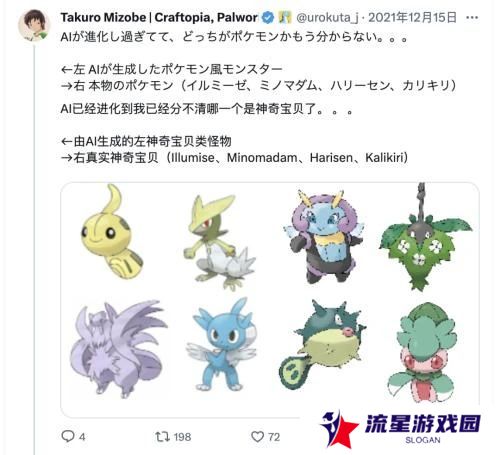This screenshot has width=500, height=455.
Task: Open the @urokuta_j handle link
Action: 327,18
